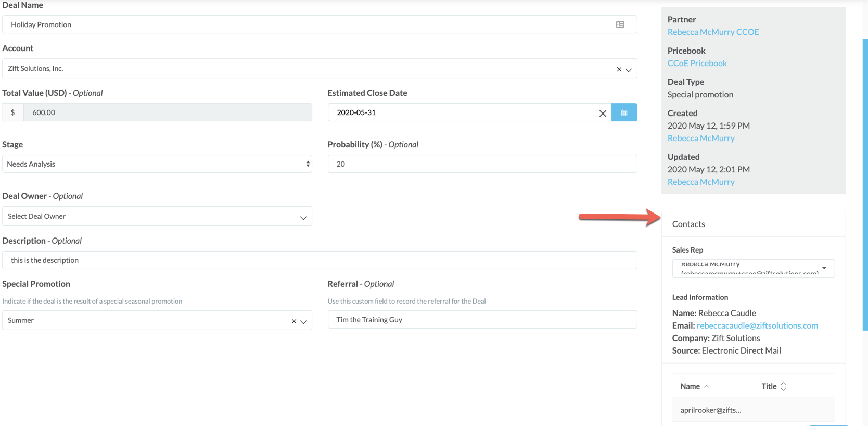Click the Referral input field
This screenshot has height=426, width=868.
click(x=482, y=320)
